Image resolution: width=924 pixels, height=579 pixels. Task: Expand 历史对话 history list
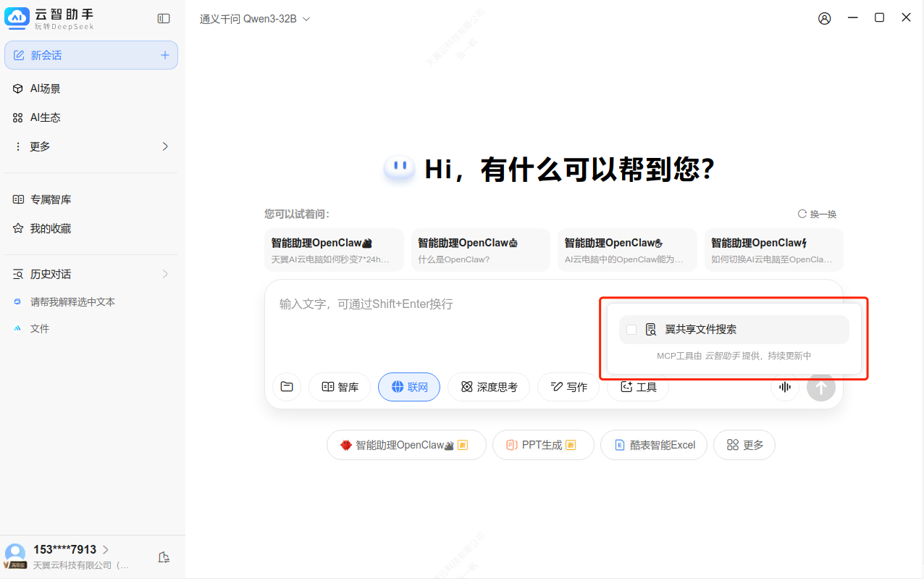[x=91, y=274]
